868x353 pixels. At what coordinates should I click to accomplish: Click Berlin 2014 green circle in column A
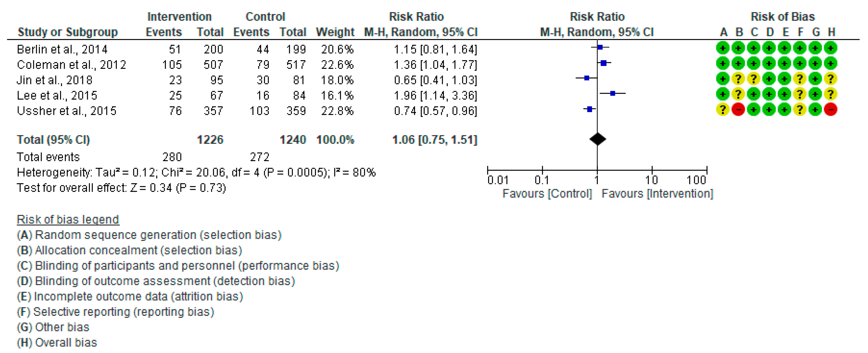point(722,48)
